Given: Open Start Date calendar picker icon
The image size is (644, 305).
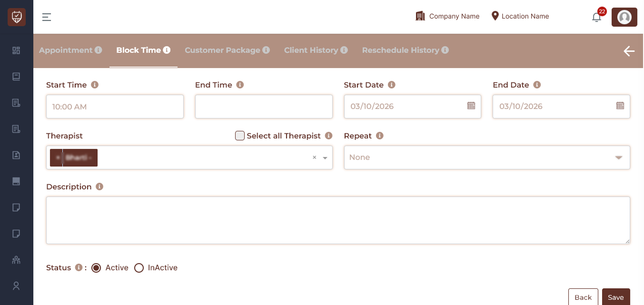Looking at the screenshot, I should pos(471,106).
